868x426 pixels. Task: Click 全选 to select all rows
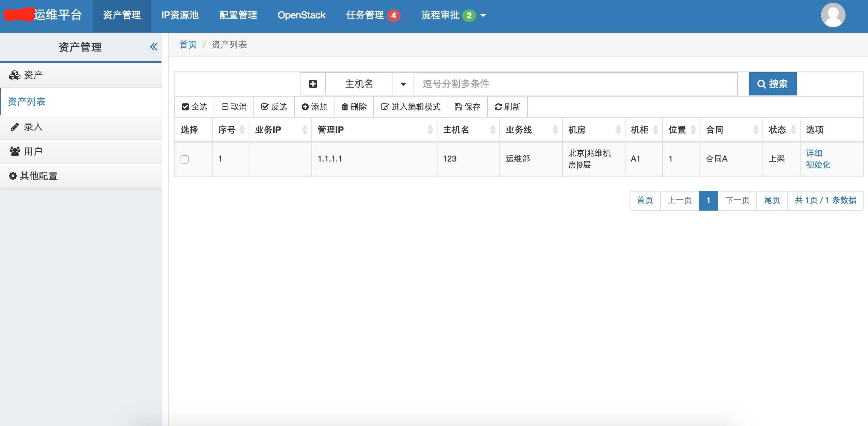195,107
